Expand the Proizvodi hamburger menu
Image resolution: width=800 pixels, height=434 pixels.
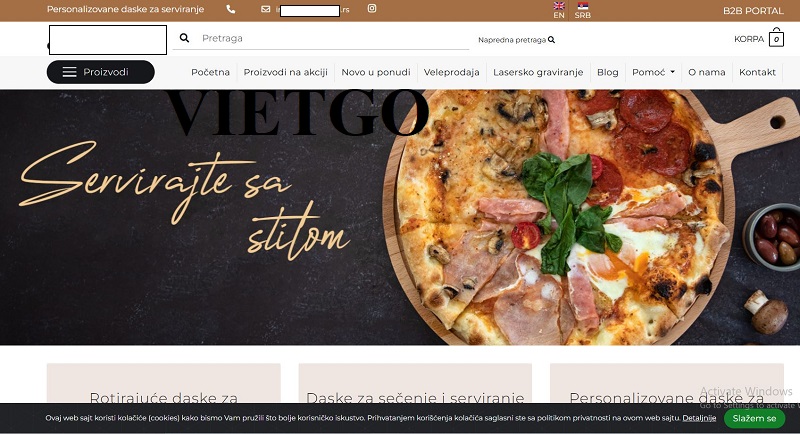(100, 72)
